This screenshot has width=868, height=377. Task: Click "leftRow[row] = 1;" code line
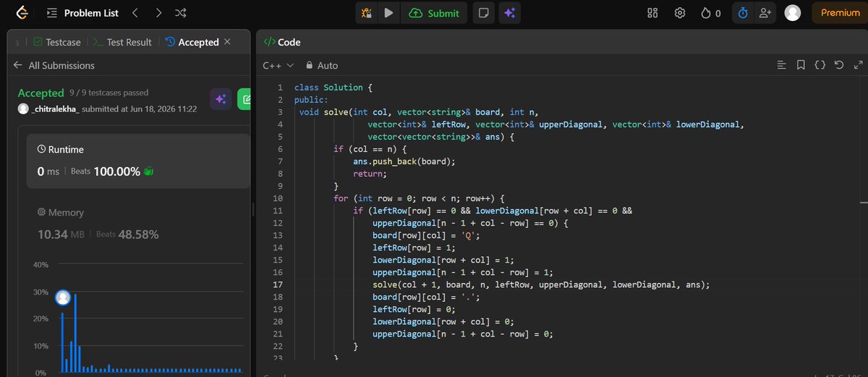tap(414, 247)
